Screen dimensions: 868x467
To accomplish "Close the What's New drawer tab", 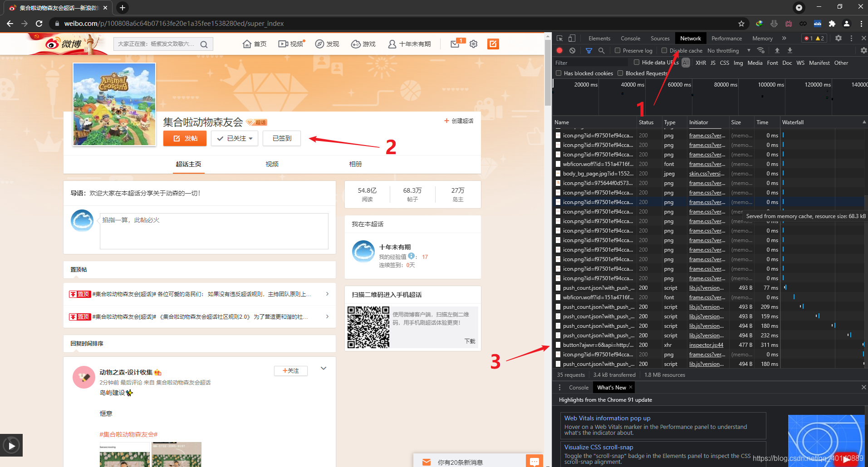I will click(x=631, y=387).
